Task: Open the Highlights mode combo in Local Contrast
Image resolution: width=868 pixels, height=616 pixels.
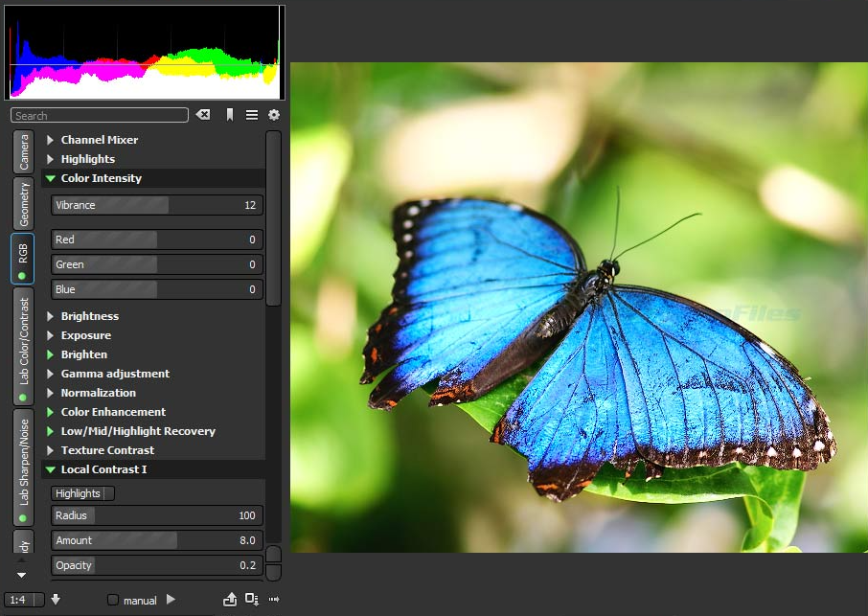Action: point(82,493)
